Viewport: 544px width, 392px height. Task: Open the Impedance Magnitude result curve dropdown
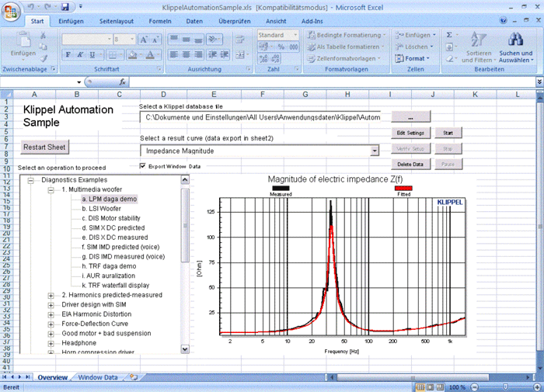[375, 151]
